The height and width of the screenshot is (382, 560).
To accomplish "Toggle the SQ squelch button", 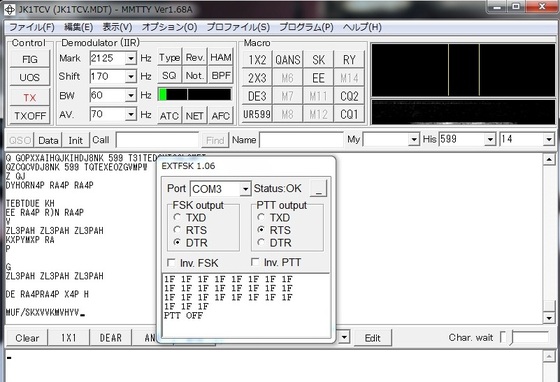I will click(169, 76).
